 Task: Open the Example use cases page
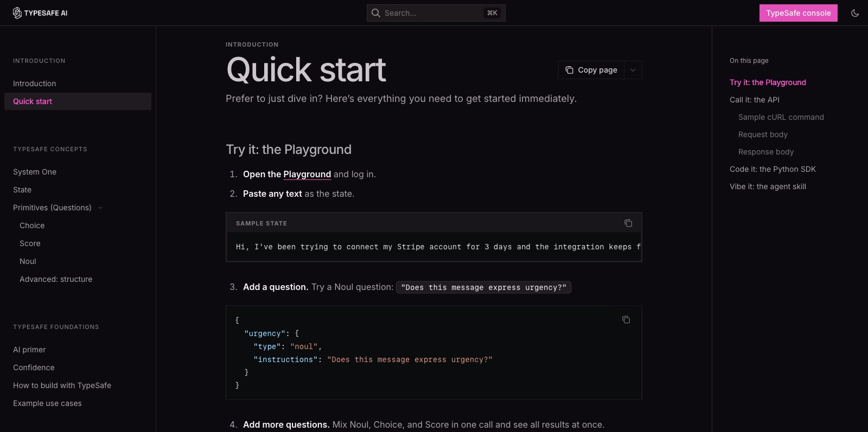[47, 403]
